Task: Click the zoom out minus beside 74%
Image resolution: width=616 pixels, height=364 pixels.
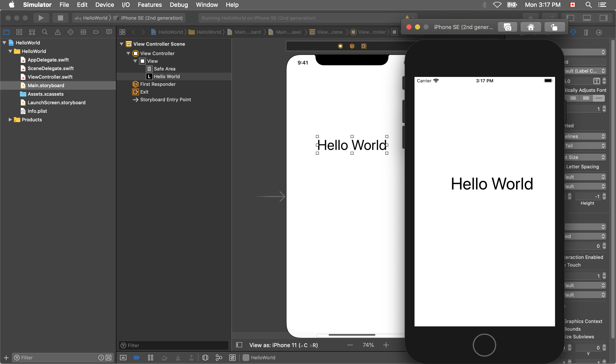Action: 350,345
